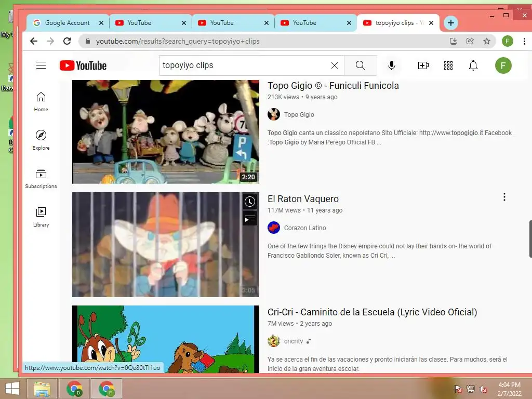
Task: Open the Topo Gigio channel avatar
Action: point(274,114)
